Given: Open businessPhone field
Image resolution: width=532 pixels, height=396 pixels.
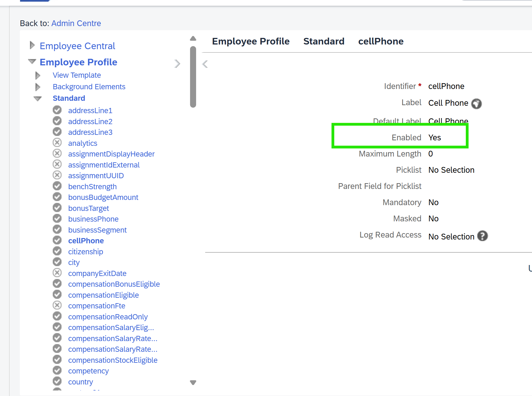Looking at the screenshot, I should [93, 219].
